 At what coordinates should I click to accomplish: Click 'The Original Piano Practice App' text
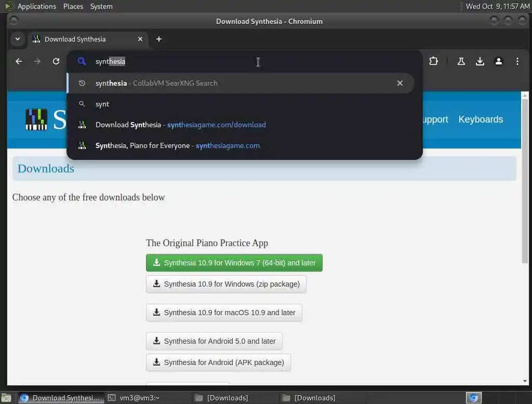coord(207,243)
